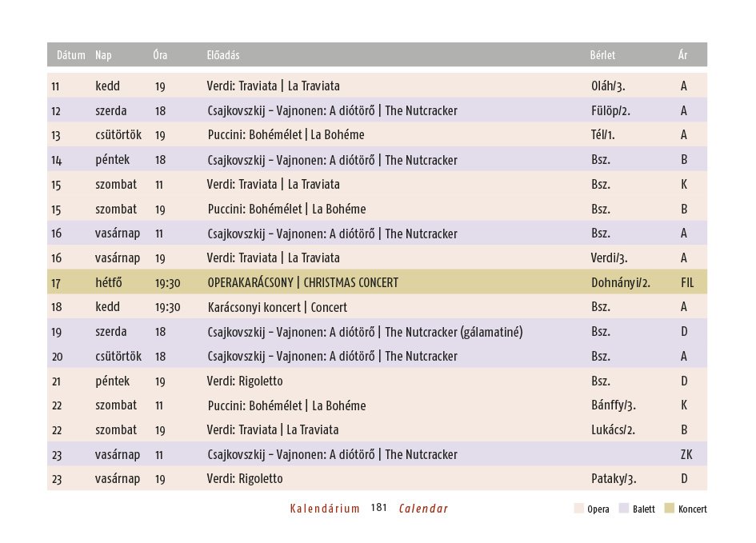Image resolution: width=756 pixels, height=543 pixels.
Task: Click the Kalendárium footer text
Action: 325,509
